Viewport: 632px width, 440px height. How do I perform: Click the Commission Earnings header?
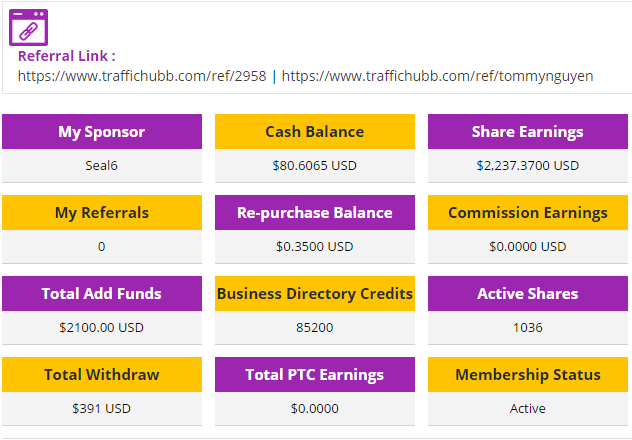(527, 213)
